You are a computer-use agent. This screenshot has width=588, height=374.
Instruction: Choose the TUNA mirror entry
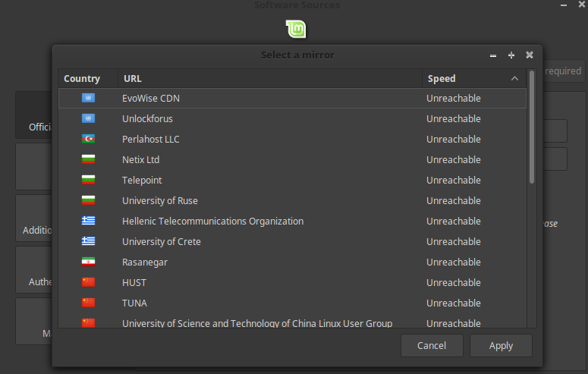pyautogui.click(x=292, y=303)
